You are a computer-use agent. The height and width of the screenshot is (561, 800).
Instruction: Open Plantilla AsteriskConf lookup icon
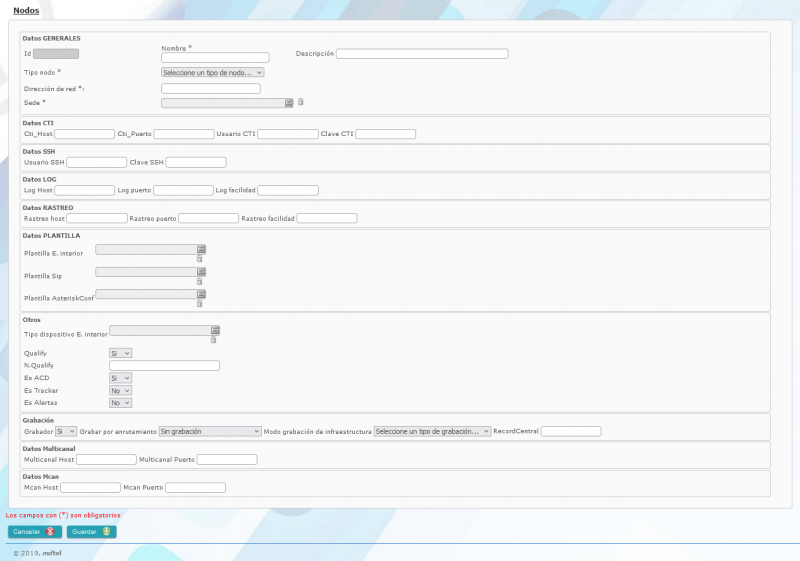pyautogui.click(x=201, y=294)
